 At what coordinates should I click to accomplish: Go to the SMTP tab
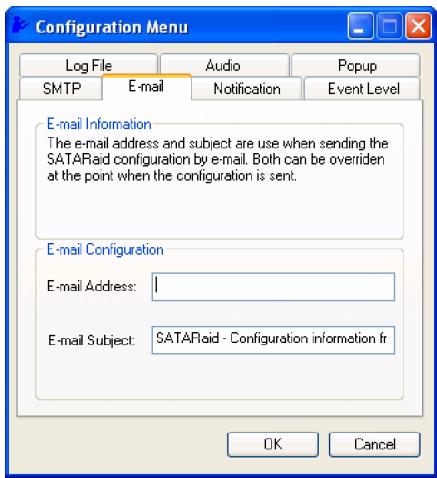click(x=61, y=89)
